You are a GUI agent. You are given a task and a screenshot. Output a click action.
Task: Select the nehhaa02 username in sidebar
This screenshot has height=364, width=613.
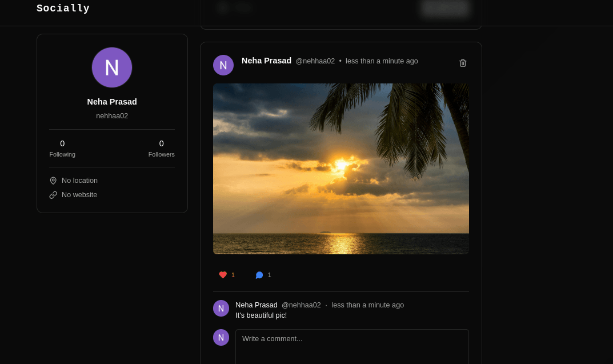(112, 116)
